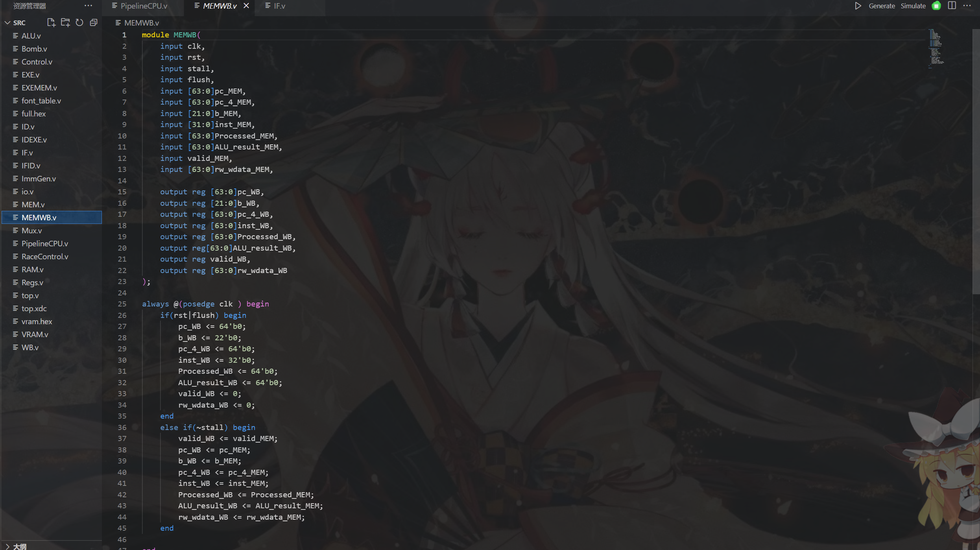980x550 pixels.
Task: Click the Simulate button
Action: click(x=913, y=6)
